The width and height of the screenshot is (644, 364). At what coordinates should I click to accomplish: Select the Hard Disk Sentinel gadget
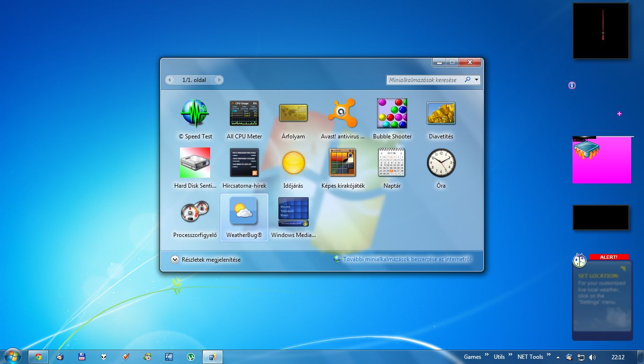195,163
